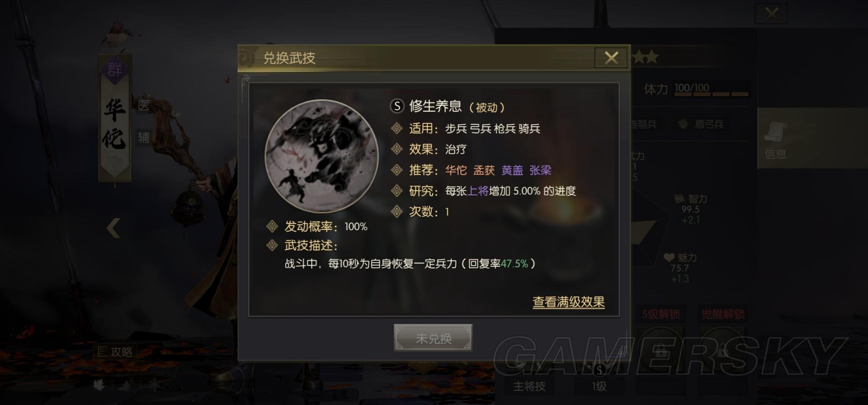Click the 辅 trait tag
This screenshot has height=405, width=868.
point(144,138)
